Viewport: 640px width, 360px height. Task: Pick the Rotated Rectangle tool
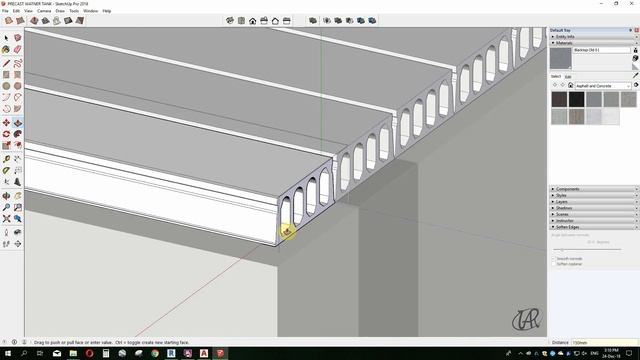18,75
